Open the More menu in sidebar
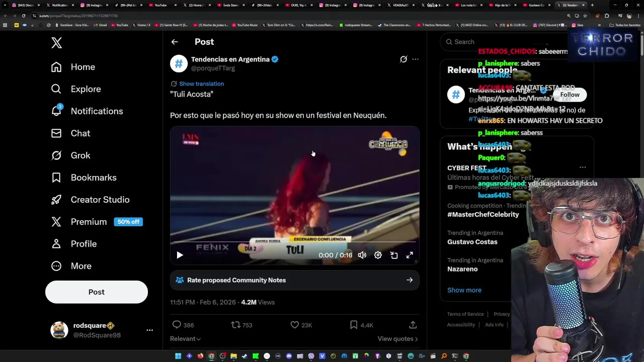Viewport: 644px width, 362px height. pyautogui.click(x=71, y=266)
